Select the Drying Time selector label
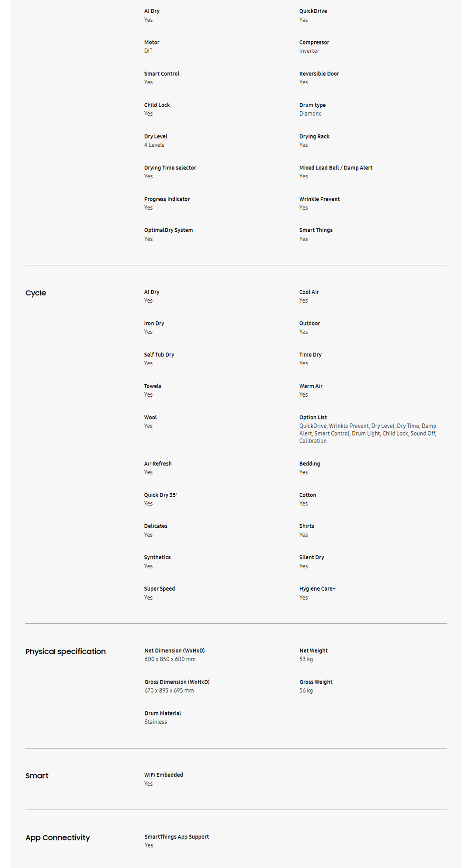The image size is (472, 868). tap(170, 168)
